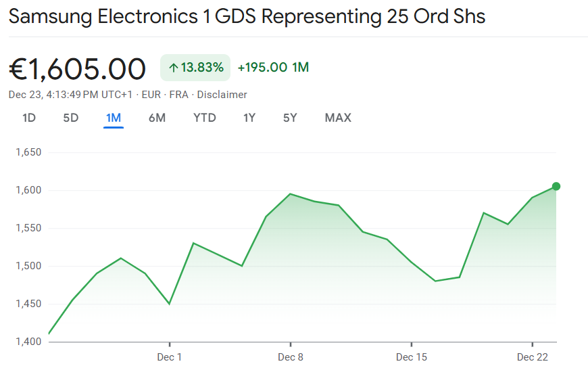Image resolution: width=588 pixels, height=366 pixels.
Task: Click the 1,650 y-axis label
Action: point(28,152)
